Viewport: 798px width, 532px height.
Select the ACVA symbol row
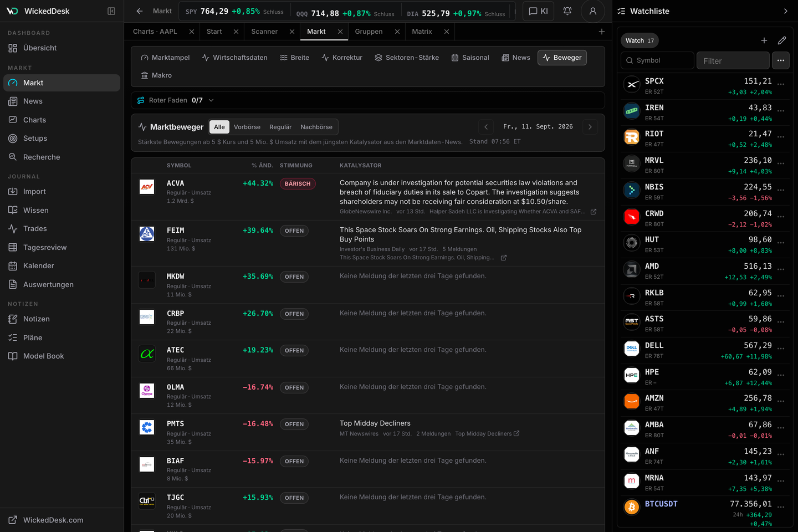pos(367,197)
